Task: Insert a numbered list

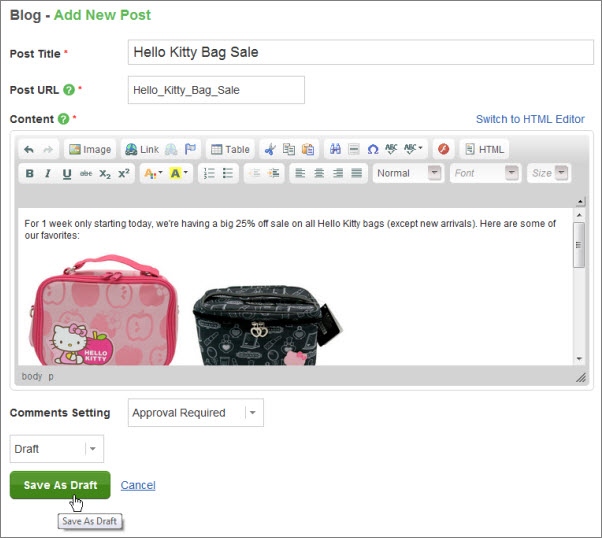Action: [209, 174]
